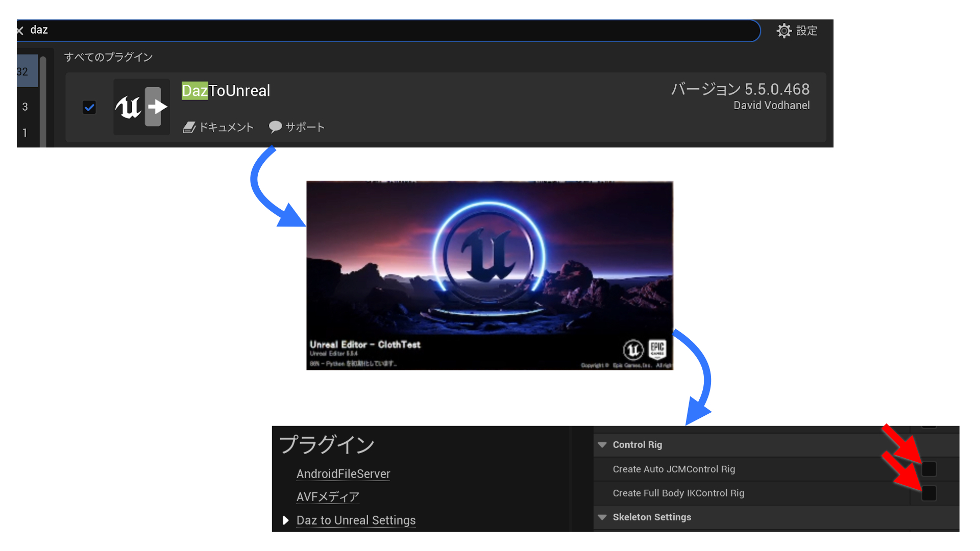Collapse the Skeleton Settings section
This screenshot has width=980, height=551.
pos(602,517)
